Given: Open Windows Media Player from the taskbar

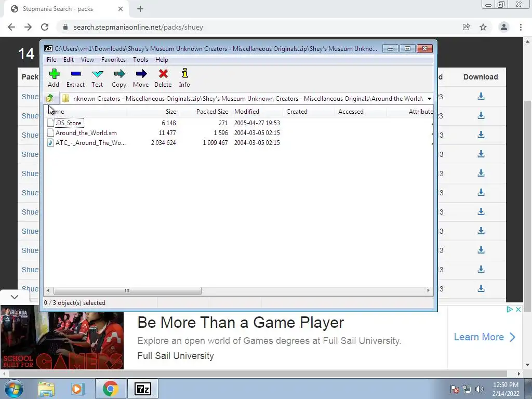Looking at the screenshot, I should 77,389.
